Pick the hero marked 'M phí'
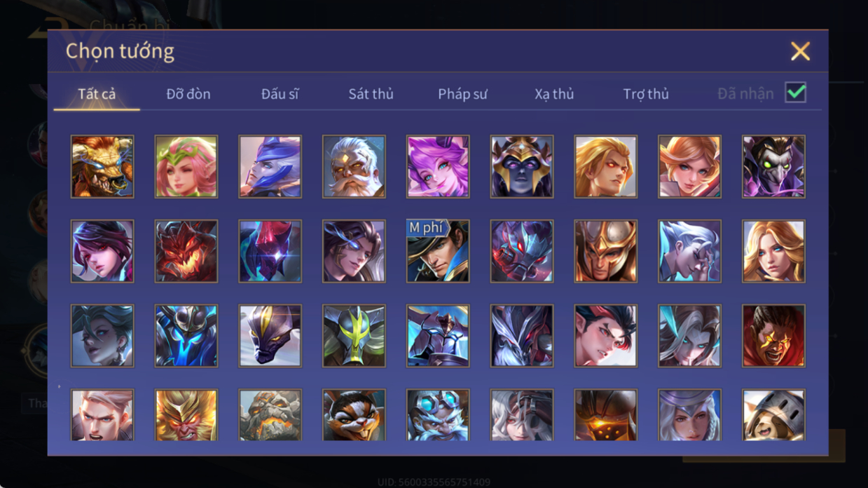 point(438,251)
